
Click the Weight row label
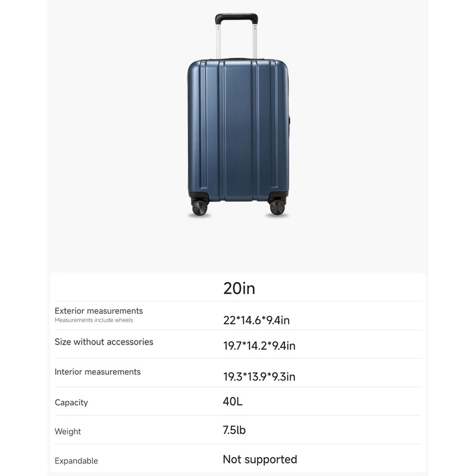pos(68,431)
